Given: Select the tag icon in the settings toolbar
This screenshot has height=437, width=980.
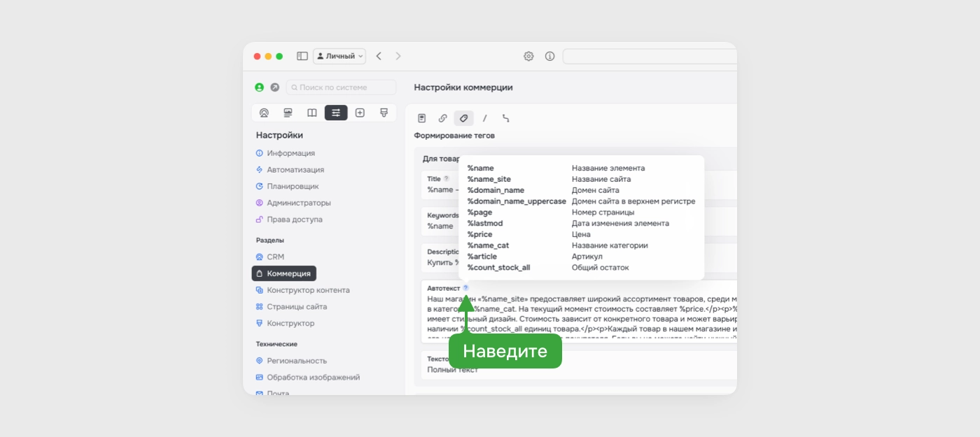Looking at the screenshot, I should [x=464, y=118].
